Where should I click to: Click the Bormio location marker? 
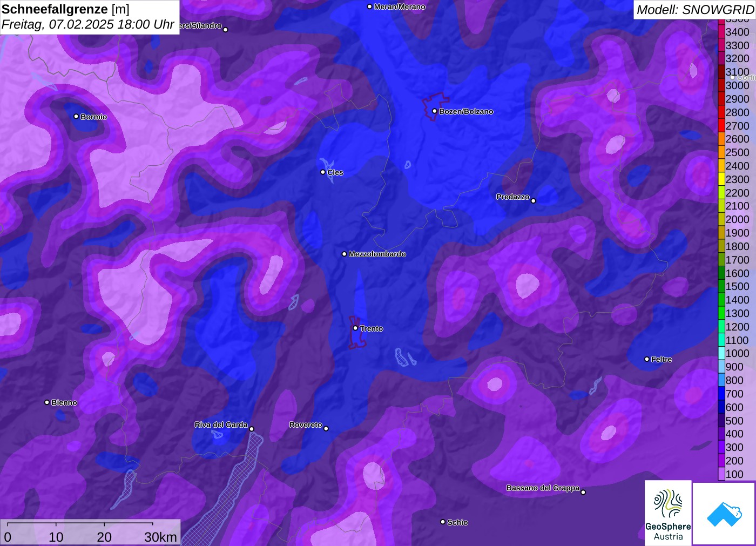76,116
